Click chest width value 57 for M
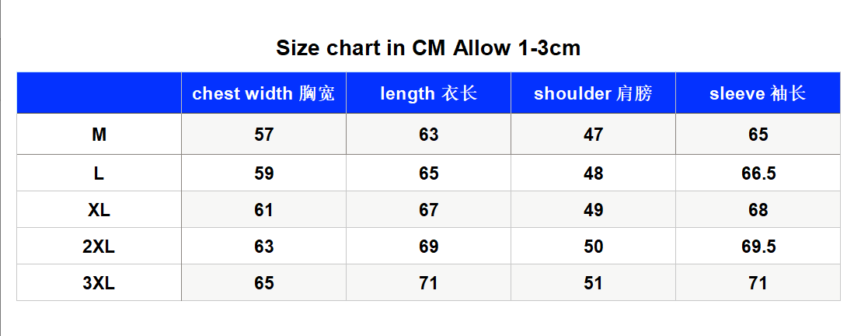Viewport: 868px width, 336px height. (263, 135)
